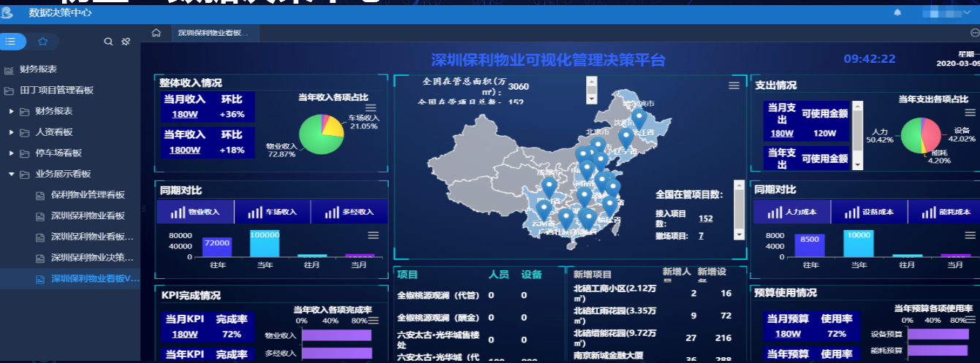Image resolution: width=980 pixels, height=363 pixels.
Task: Open the notification bell in the header
Action: 897,12
